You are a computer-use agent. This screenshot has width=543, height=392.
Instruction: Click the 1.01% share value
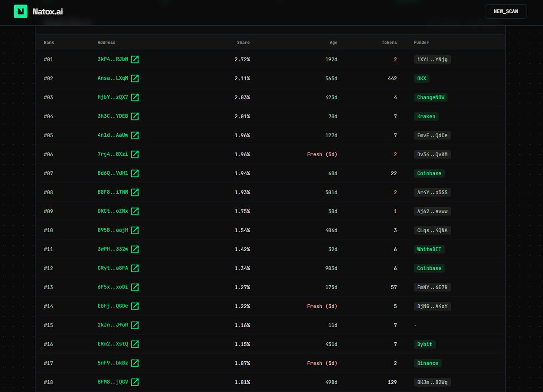pyautogui.click(x=242, y=382)
